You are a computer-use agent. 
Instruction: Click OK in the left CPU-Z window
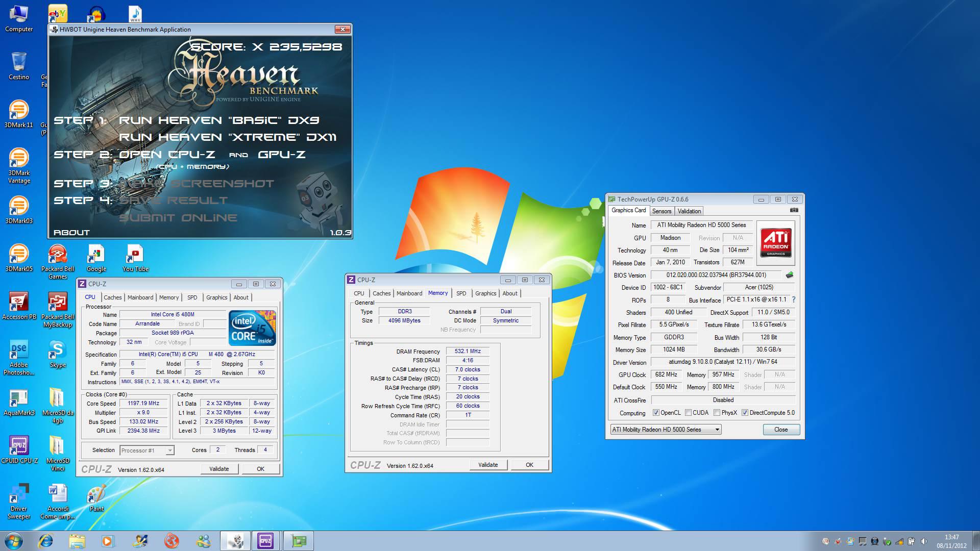(x=260, y=469)
